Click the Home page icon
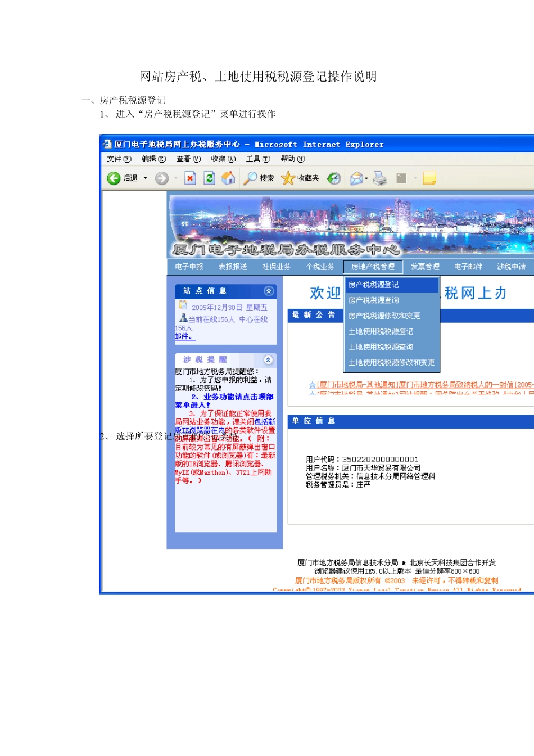Viewport: 534px width, 756px height. click(x=228, y=178)
